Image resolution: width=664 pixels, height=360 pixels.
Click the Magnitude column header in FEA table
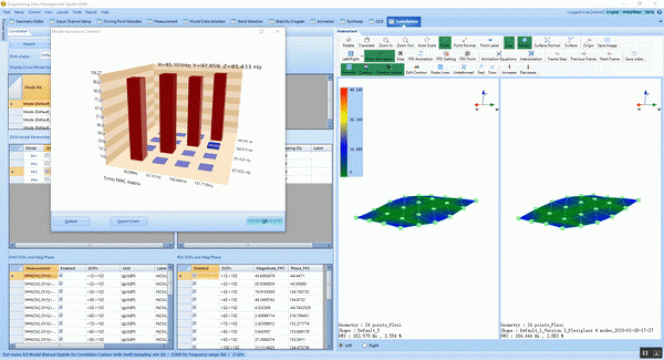tap(270, 268)
